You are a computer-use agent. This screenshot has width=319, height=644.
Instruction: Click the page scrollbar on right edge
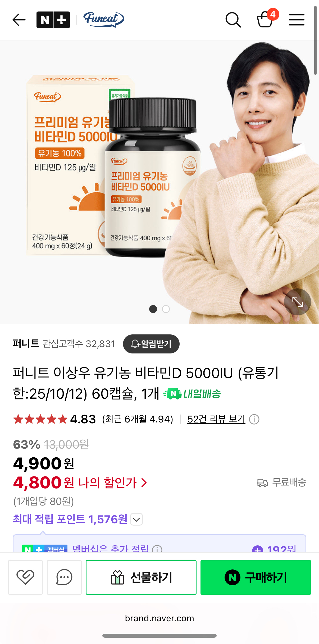(x=315, y=40)
